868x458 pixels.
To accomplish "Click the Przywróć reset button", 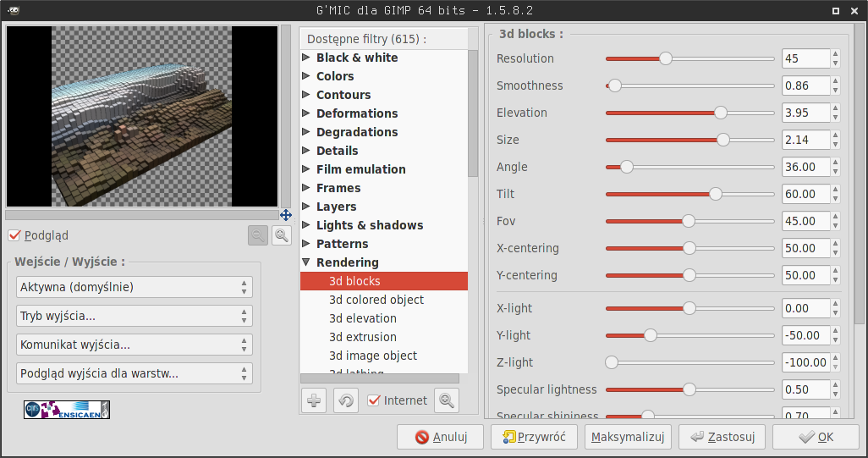I will [x=534, y=437].
